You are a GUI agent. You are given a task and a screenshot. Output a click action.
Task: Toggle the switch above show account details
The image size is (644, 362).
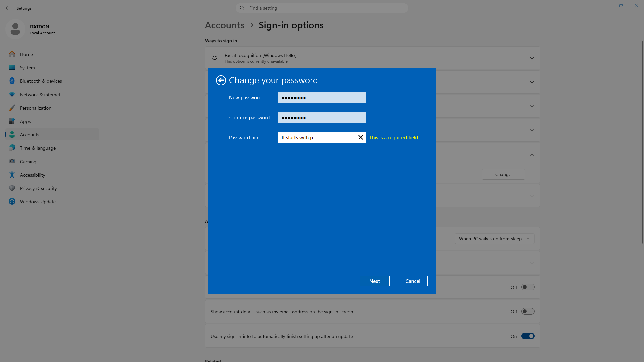point(528,287)
